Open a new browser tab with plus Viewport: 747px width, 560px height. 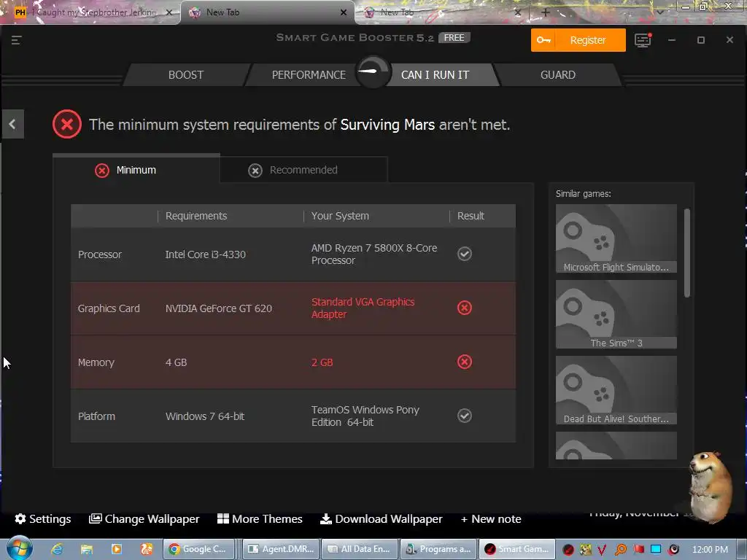(x=546, y=12)
